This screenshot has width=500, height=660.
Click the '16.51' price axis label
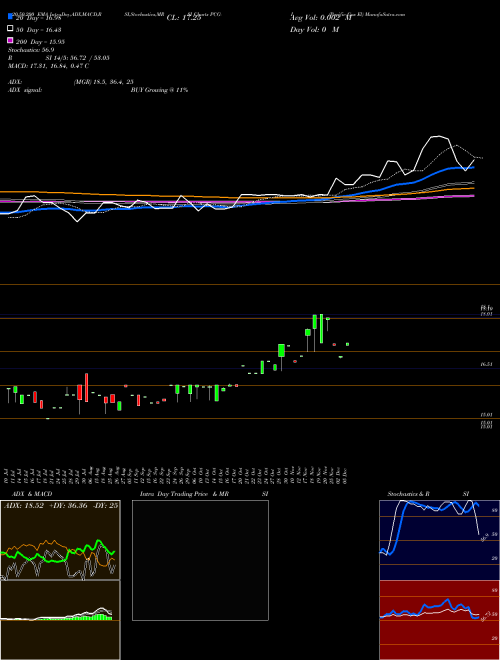coord(487,365)
